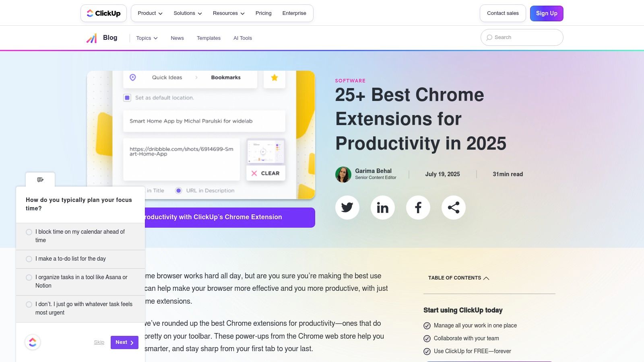Click the generic share icon
The image size is (644, 362).
453,208
